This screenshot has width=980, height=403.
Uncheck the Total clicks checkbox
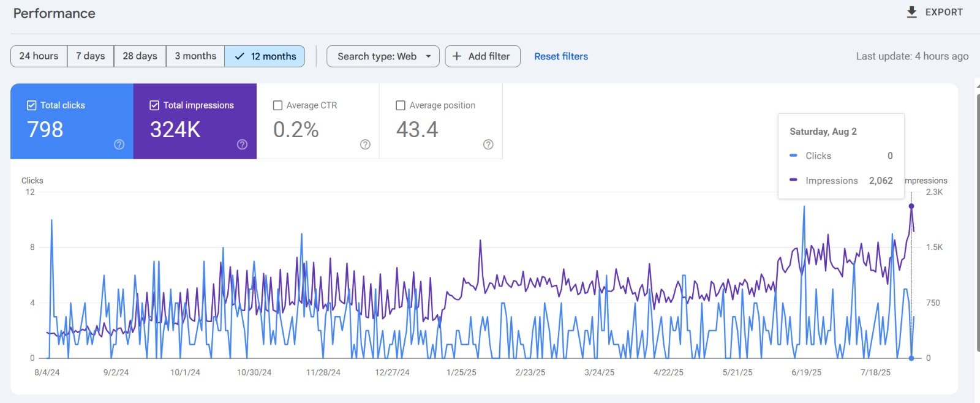tap(32, 105)
